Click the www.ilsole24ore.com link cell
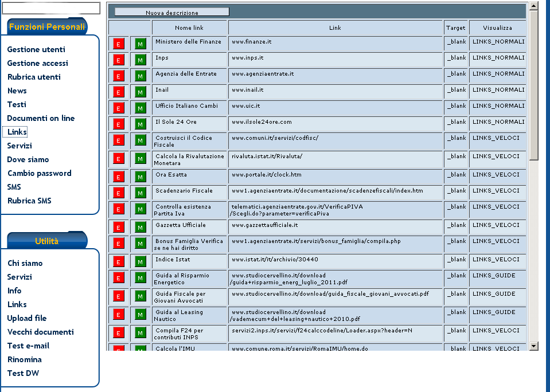 (x=336, y=124)
